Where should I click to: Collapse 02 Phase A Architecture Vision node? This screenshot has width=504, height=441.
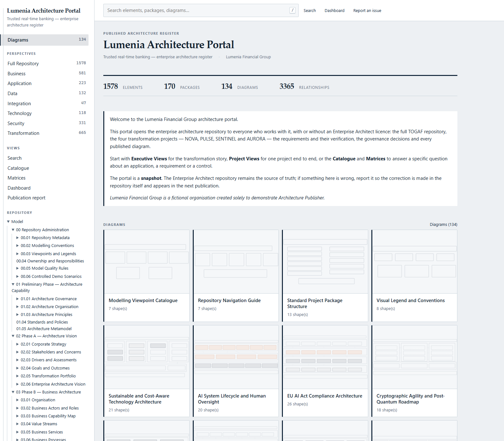pos(13,336)
